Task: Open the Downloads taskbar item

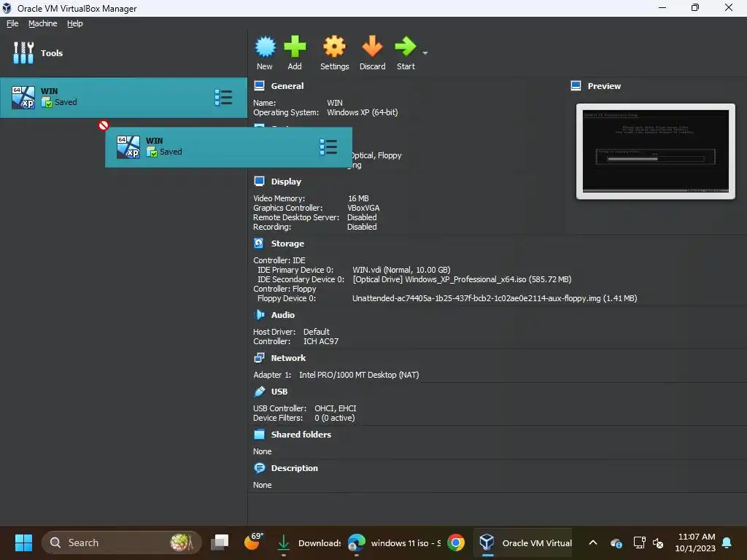Action: point(308,542)
